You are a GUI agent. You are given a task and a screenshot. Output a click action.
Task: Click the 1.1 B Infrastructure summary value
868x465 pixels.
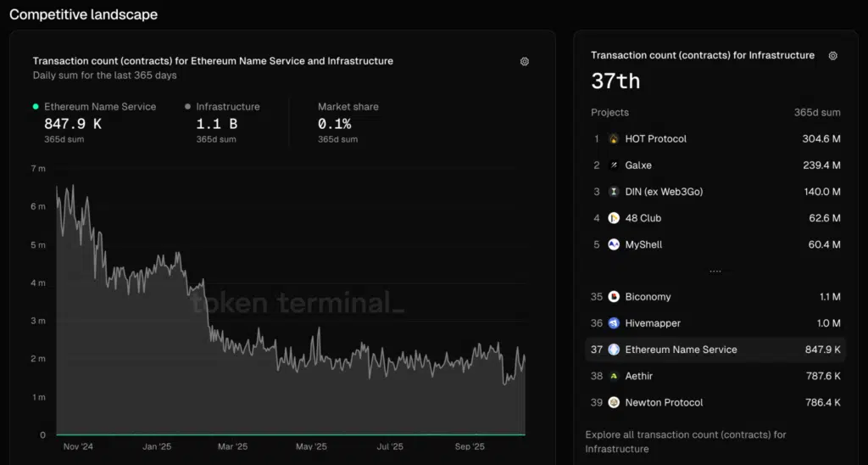(216, 124)
